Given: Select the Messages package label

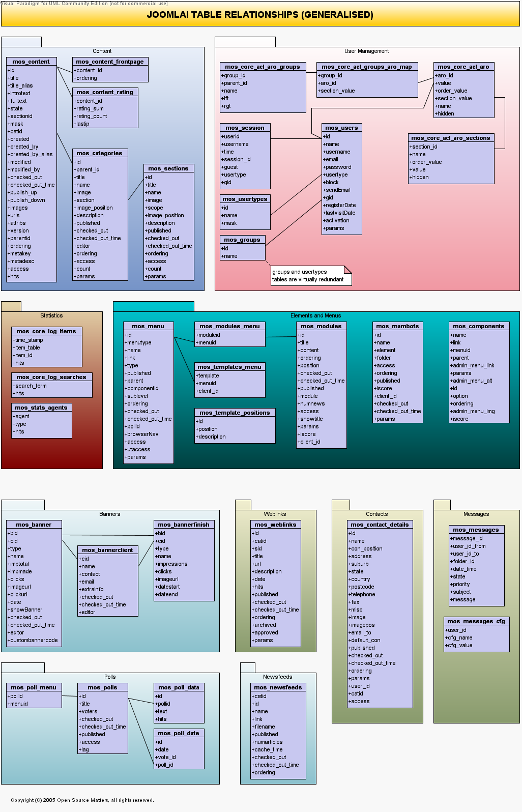Looking at the screenshot, I should coord(476,514).
